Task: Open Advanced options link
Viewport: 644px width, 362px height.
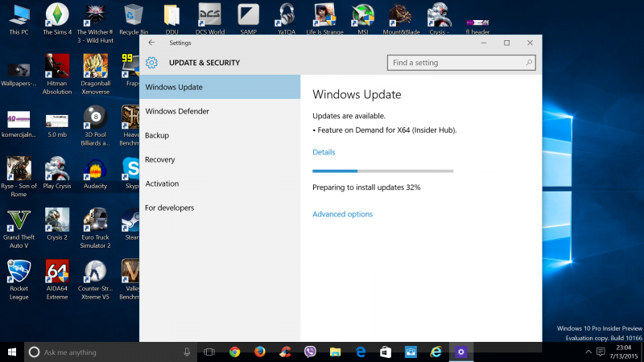Action: tap(343, 214)
